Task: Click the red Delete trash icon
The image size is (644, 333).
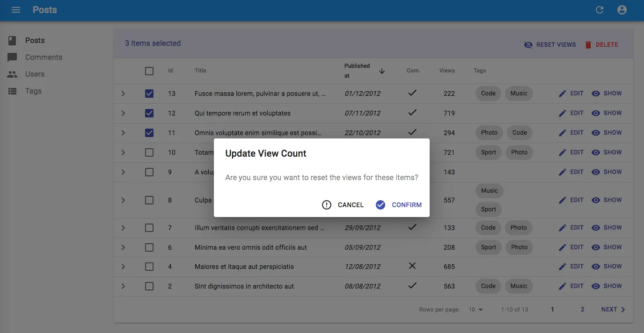Action: point(588,45)
